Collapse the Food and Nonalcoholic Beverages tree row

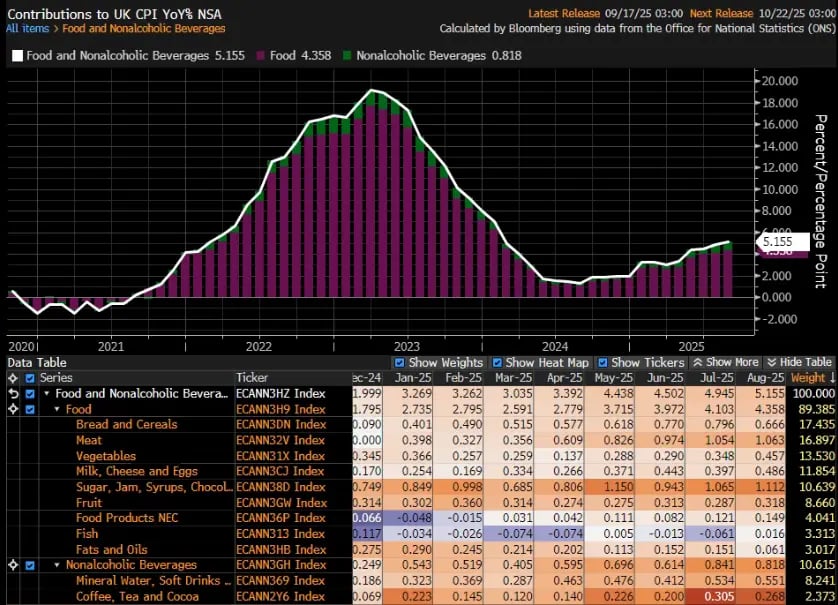[x=46, y=394]
